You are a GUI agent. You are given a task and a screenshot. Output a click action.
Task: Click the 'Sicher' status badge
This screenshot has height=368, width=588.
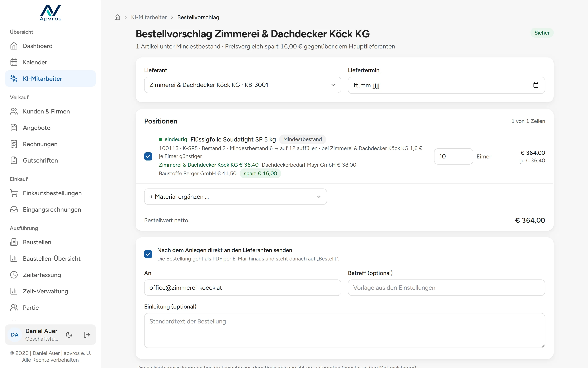pyautogui.click(x=542, y=33)
